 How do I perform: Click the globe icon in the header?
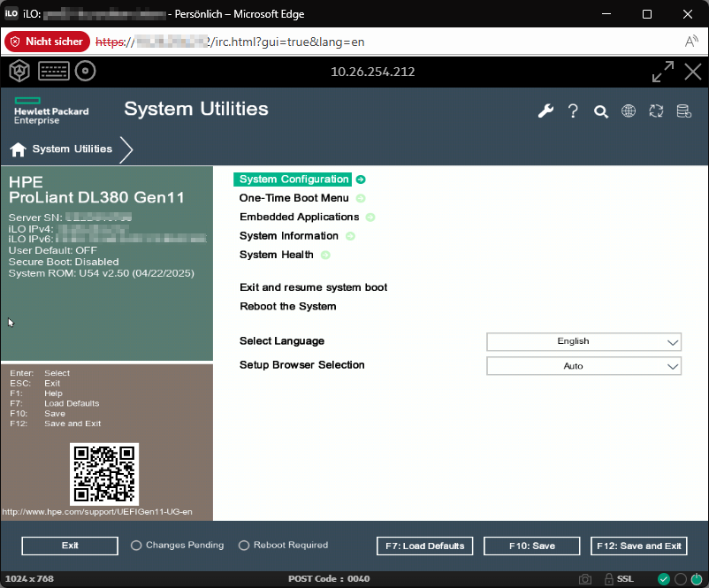click(629, 111)
